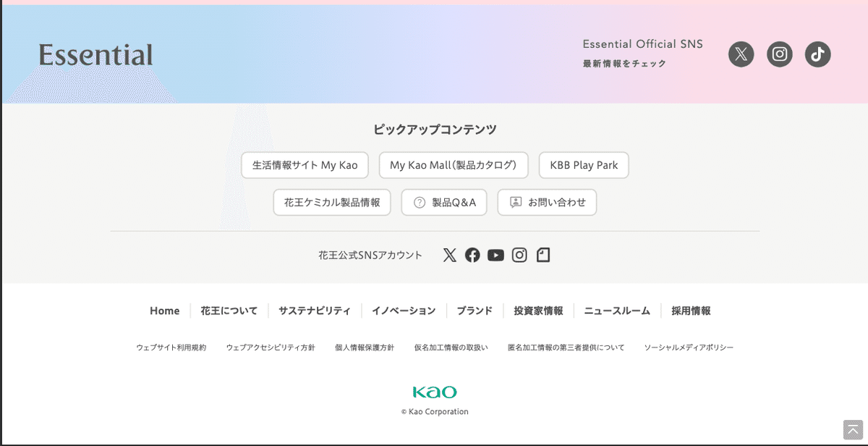The width and height of the screenshot is (868, 446).
Task: Open KBB Play Park button
Action: click(584, 165)
